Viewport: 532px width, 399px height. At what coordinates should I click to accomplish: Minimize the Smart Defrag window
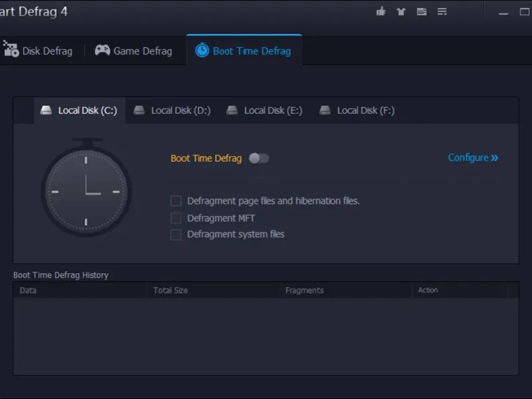503,13
